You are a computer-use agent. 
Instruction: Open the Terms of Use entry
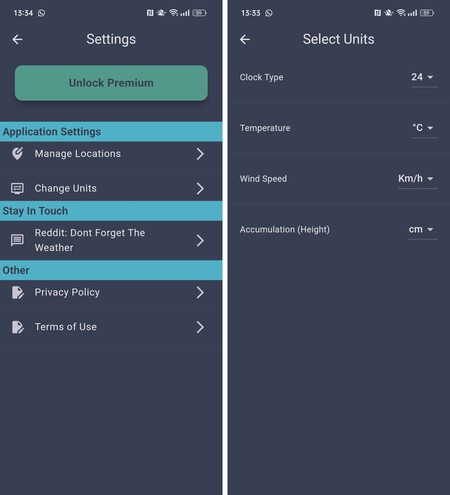(111, 327)
